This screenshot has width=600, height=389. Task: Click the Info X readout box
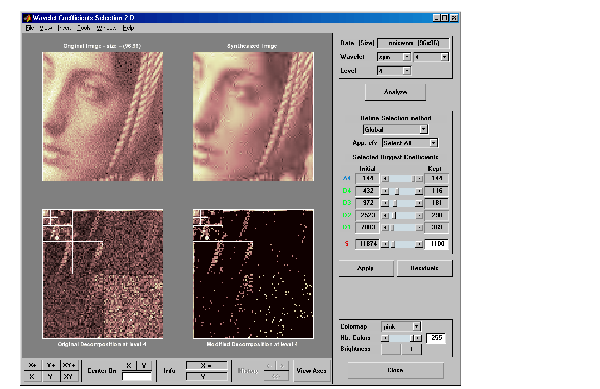coord(207,366)
